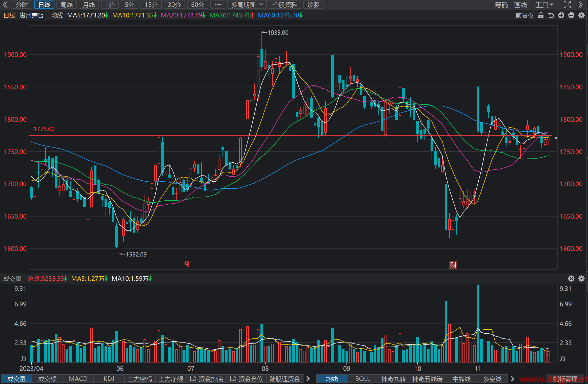Screen dimensions: 588x384
Task: Show more periods via the ellipsis button
Action: [x=218, y=5]
